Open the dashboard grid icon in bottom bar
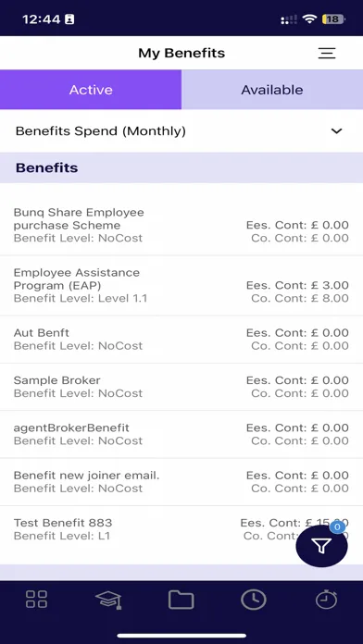363x644 pixels. (36, 600)
